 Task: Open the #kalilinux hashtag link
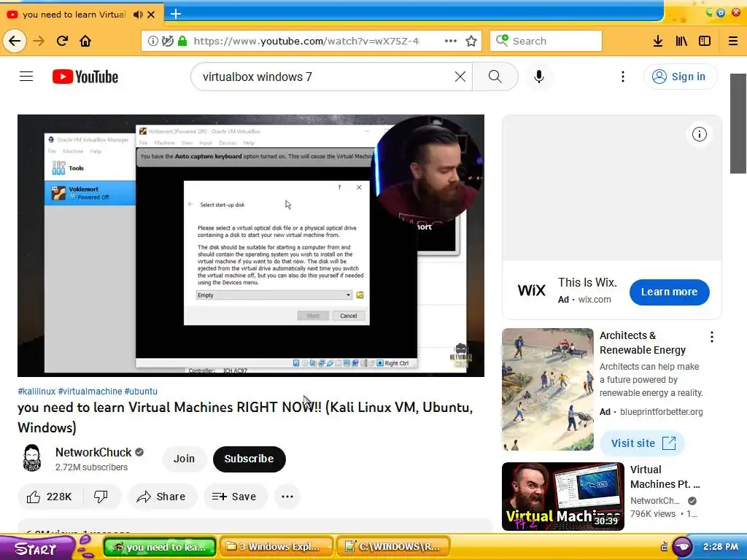pyautogui.click(x=36, y=391)
